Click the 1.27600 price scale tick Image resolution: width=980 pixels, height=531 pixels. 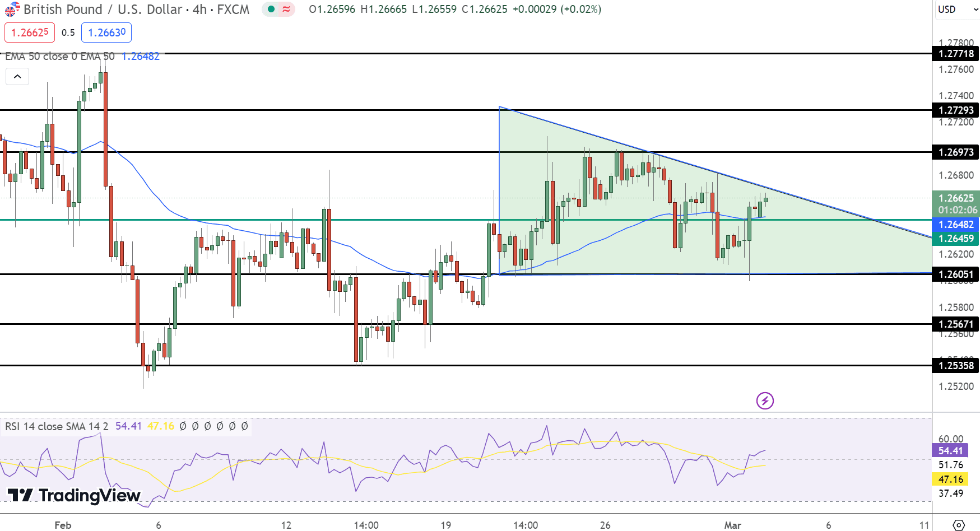click(x=956, y=69)
